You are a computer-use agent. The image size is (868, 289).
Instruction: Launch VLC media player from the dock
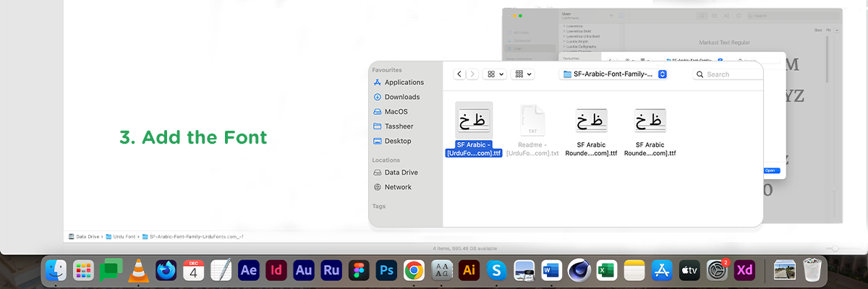point(138,271)
